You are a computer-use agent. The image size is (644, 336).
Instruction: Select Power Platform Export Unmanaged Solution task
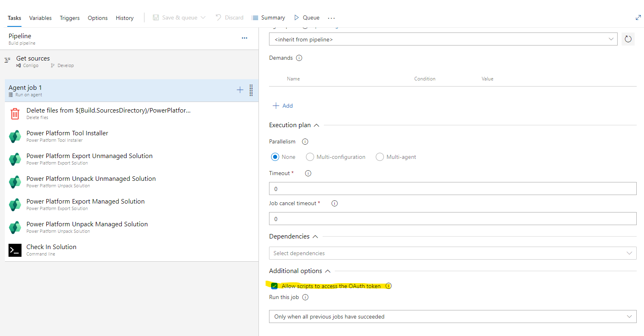click(131, 159)
